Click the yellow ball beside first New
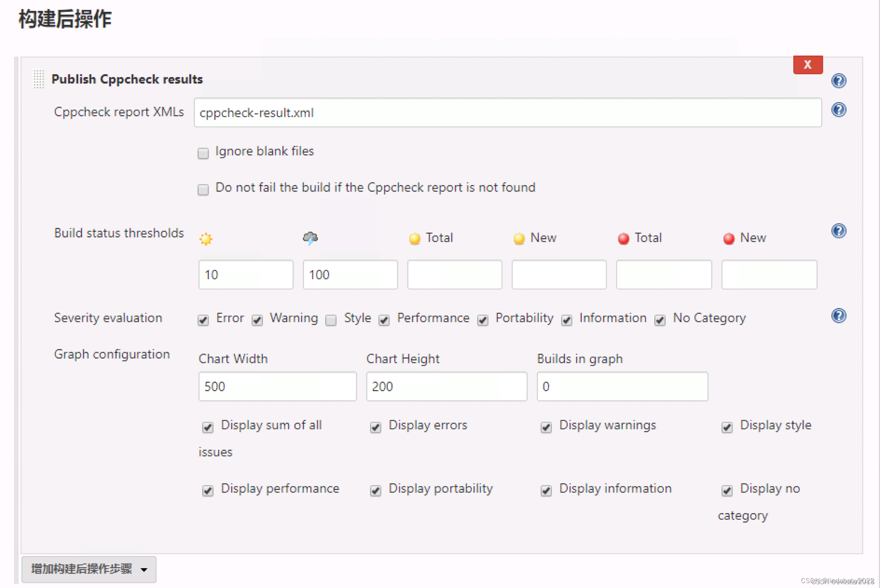 tap(519, 238)
